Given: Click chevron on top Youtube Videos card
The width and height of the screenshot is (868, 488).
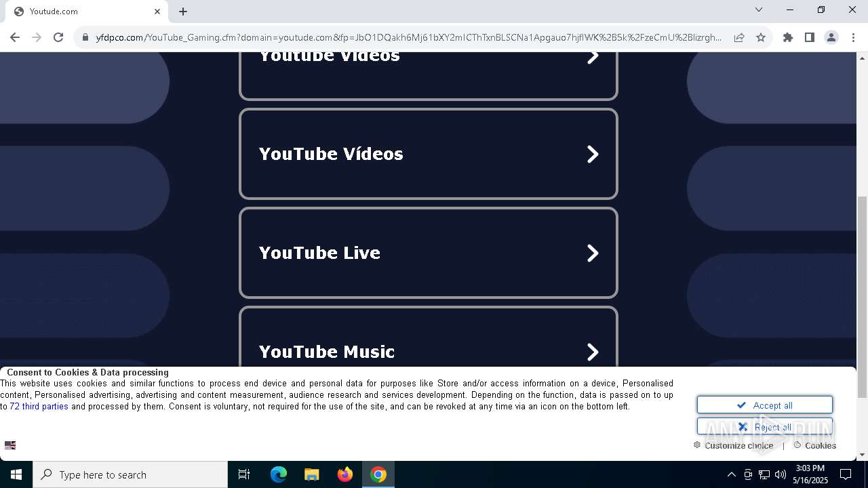Looking at the screenshot, I should coord(593,57).
